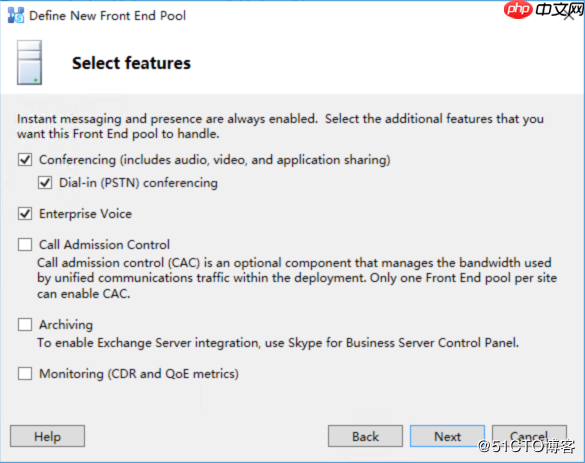This screenshot has width=585, height=463.
Task: Go Back to the previous step
Action: click(365, 436)
